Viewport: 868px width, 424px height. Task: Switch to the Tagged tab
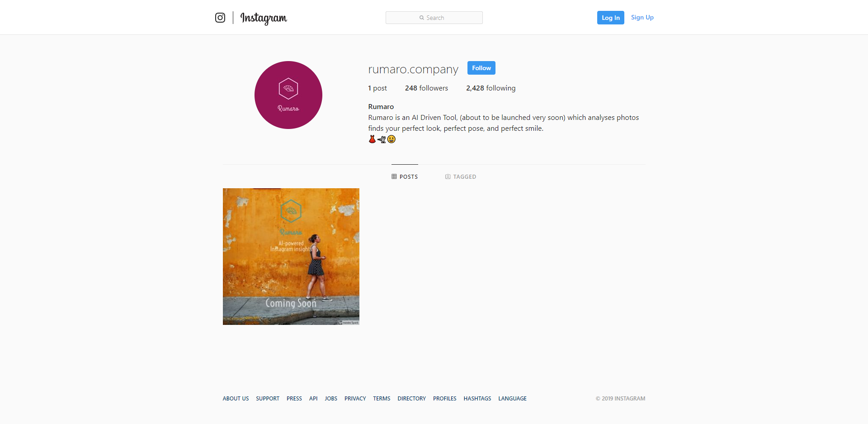coord(461,176)
